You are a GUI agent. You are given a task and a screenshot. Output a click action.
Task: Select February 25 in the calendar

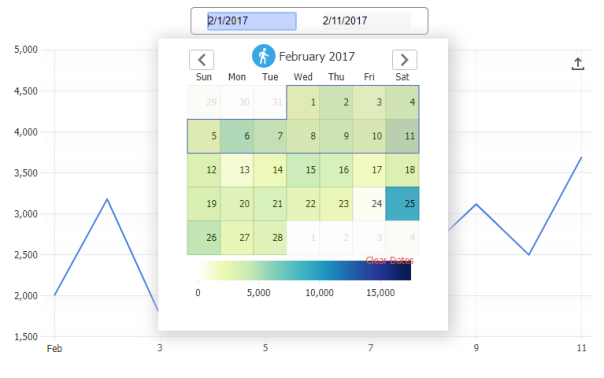[402, 204]
